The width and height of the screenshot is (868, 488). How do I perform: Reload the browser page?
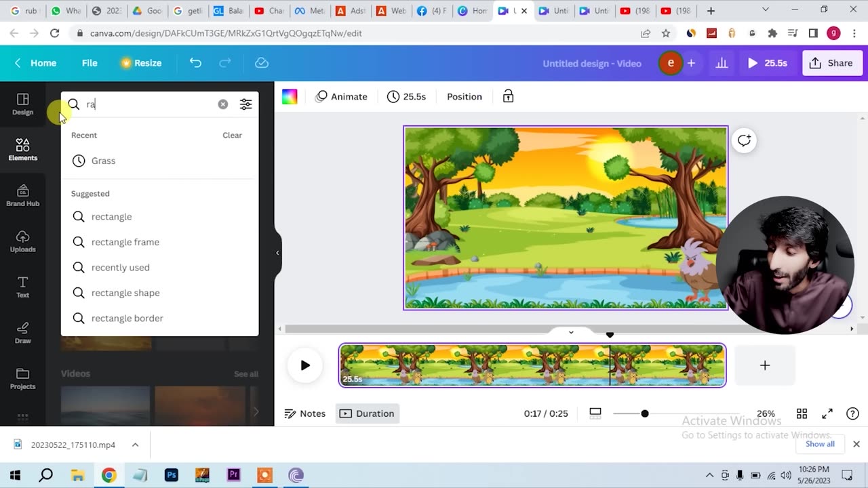click(x=54, y=33)
